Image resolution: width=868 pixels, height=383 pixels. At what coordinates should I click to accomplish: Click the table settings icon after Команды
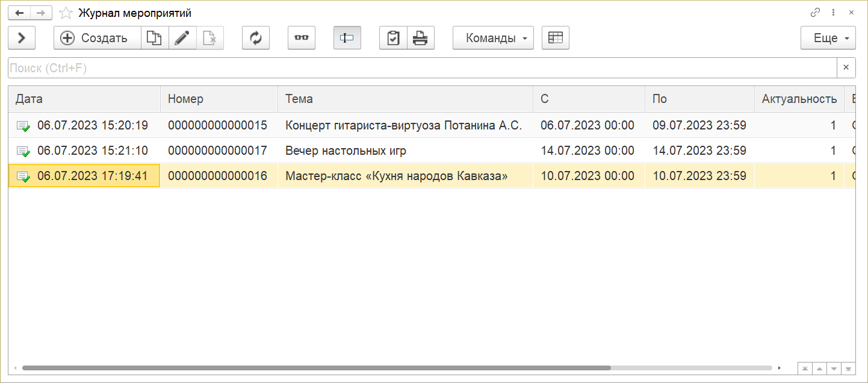coord(555,38)
